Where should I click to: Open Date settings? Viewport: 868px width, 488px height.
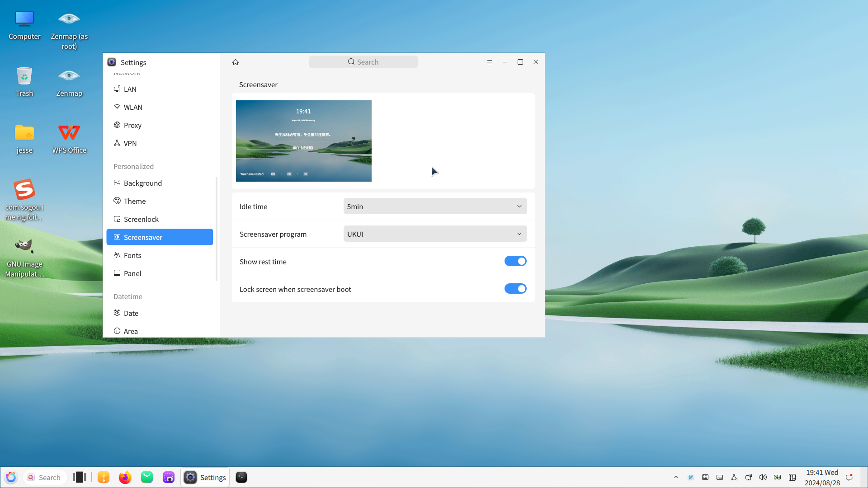(x=160, y=314)
